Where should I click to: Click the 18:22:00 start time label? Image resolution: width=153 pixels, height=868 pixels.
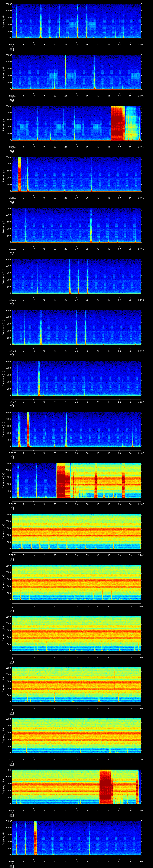point(12,44)
